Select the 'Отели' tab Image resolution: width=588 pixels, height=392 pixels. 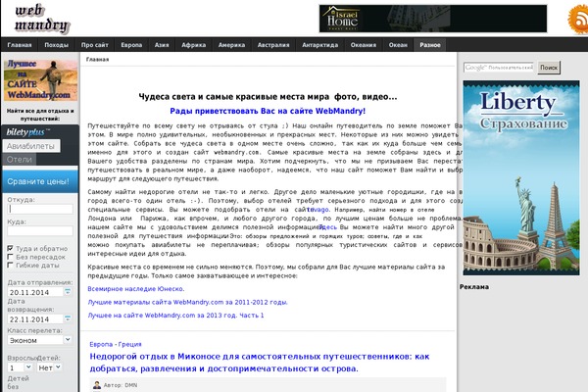pyautogui.click(x=20, y=160)
